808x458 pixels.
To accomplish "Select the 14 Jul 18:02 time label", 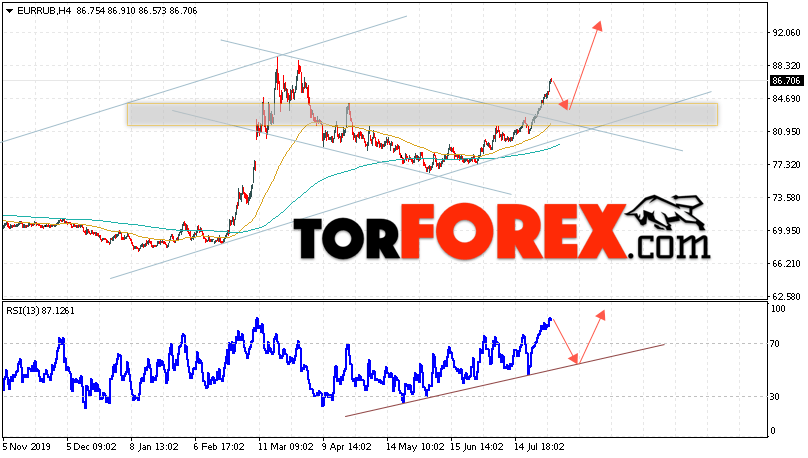I will [x=539, y=447].
